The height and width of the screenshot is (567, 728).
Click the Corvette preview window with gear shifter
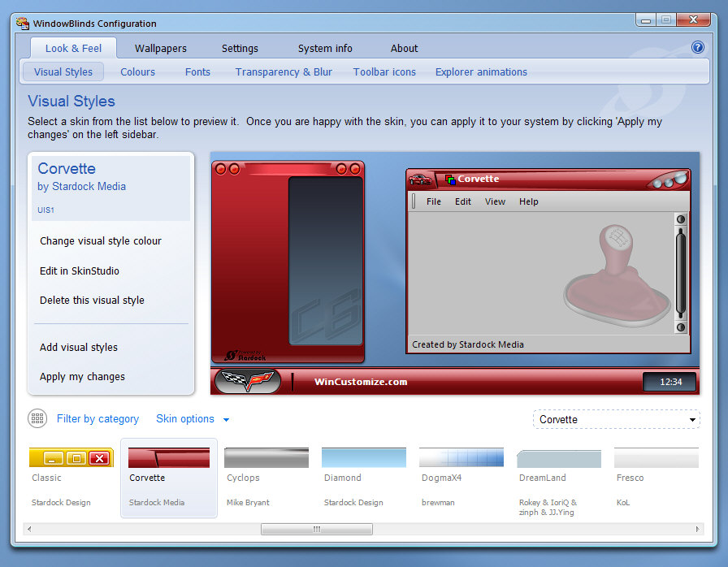(x=548, y=262)
